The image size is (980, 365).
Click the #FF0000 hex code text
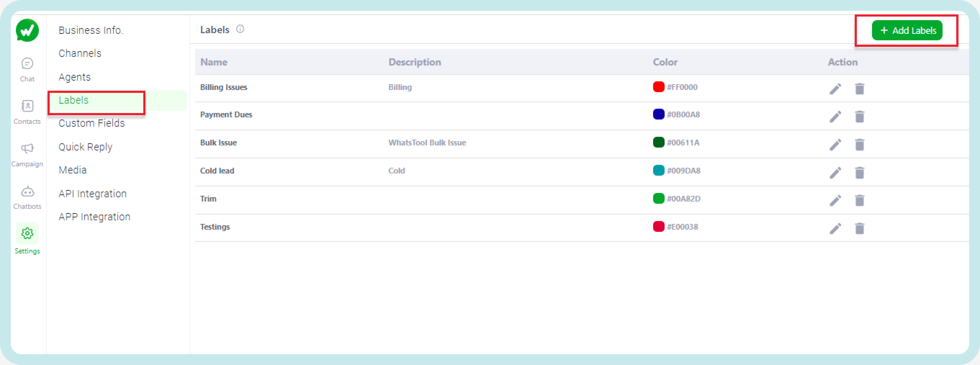[682, 87]
